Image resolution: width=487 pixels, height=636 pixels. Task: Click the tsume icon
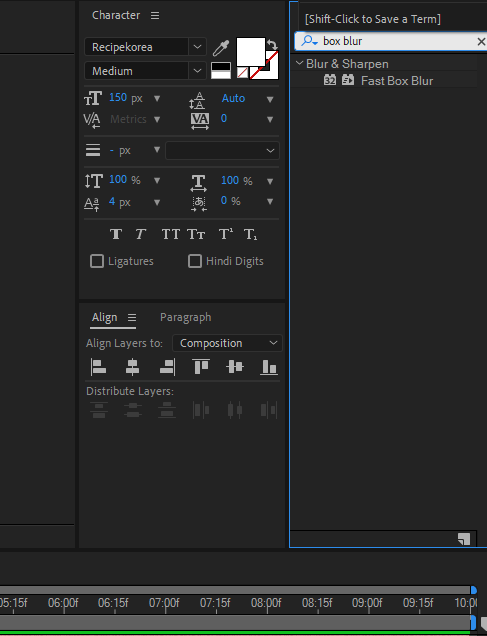199,204
